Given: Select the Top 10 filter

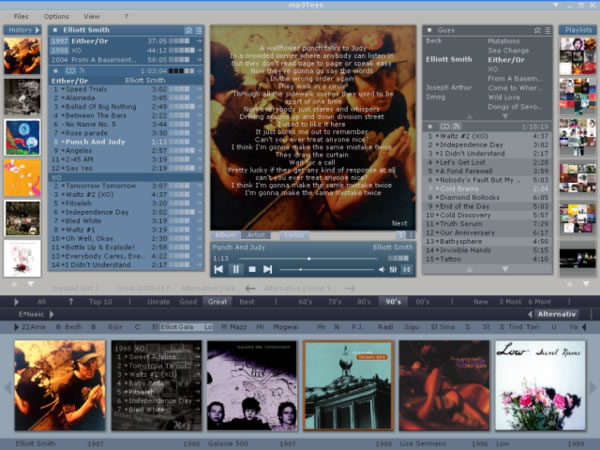Looking at the screenshot, I should [100, 302].
